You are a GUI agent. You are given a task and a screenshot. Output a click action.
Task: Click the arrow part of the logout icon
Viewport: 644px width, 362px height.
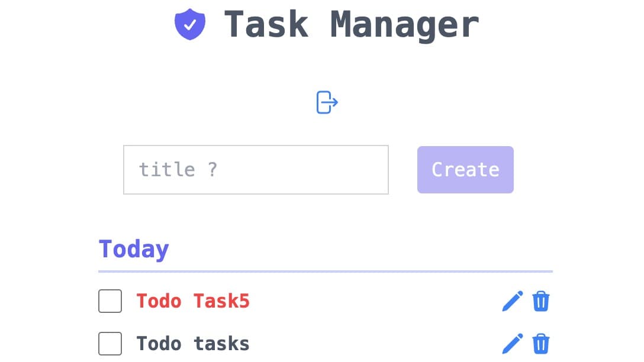click(332, 102)
